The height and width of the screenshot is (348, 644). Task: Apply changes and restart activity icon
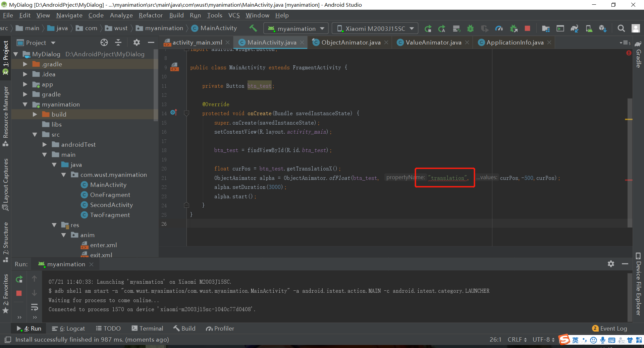click(442, 28)
